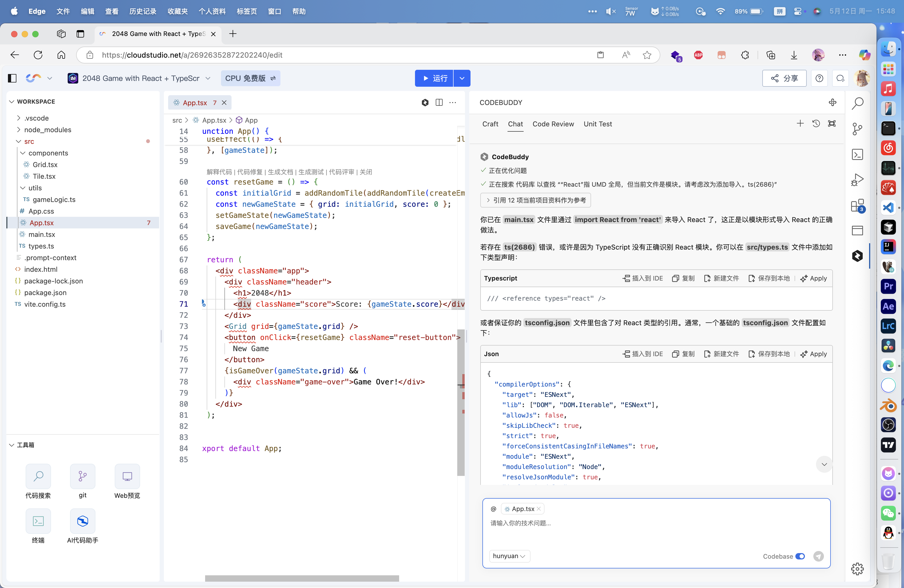Open the settings gear in right sidebar
The height and width of the screenshot is (588, 904).
857,569
